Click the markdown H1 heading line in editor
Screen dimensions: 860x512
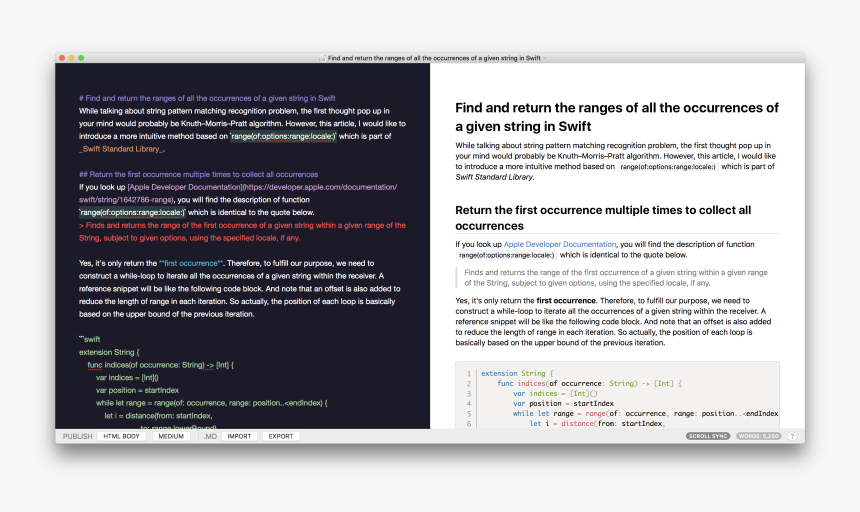click(207, 98)
